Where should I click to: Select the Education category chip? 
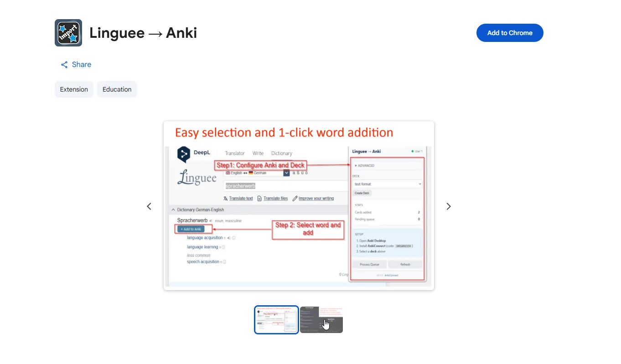pyautogui.click(x=117, y=89)
